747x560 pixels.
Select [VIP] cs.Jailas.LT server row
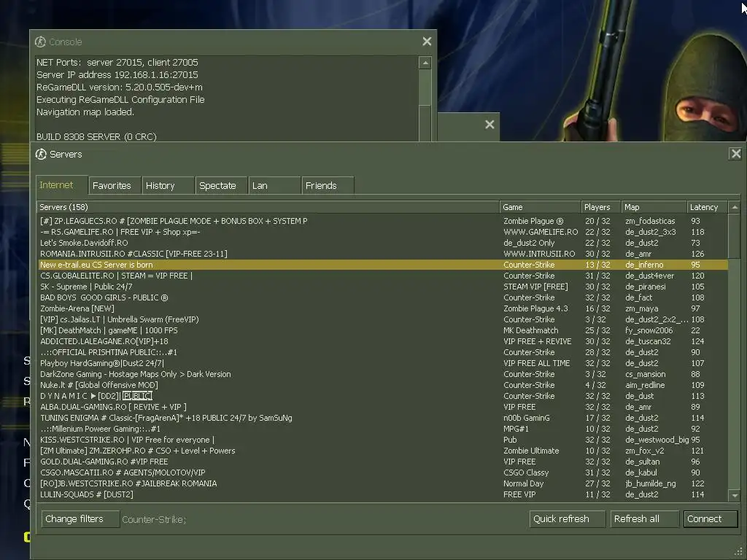coord(383,319)
